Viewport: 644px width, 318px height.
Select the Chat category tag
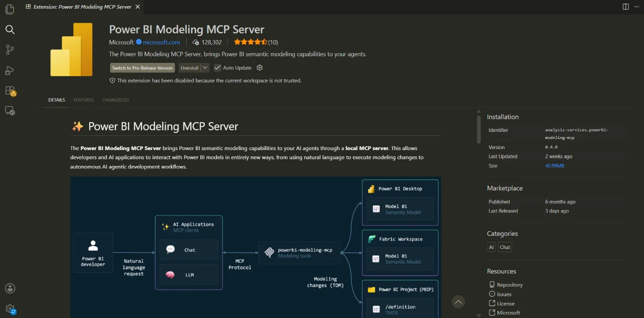pos(505,248)
